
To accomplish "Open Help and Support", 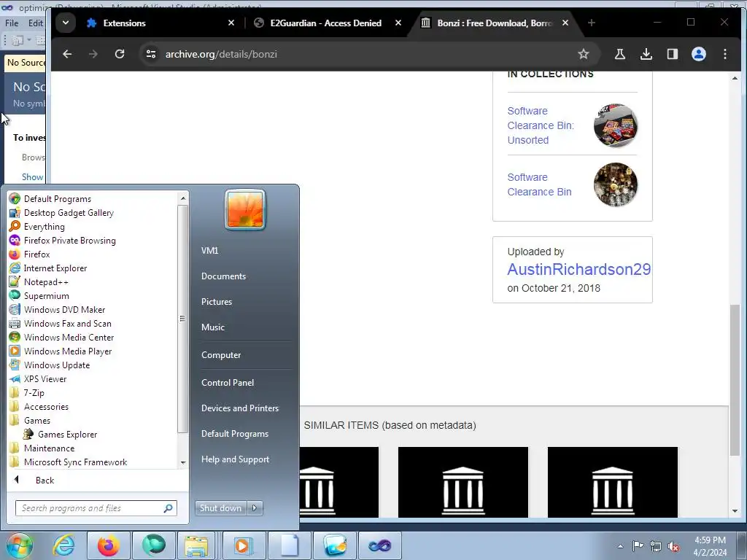I will click(235, 459).
